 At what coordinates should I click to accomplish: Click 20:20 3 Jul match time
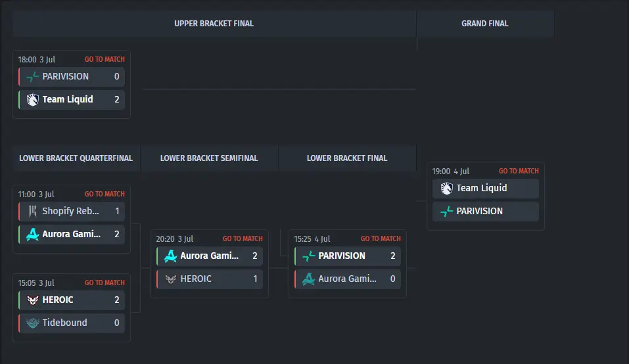pos(174,239)
